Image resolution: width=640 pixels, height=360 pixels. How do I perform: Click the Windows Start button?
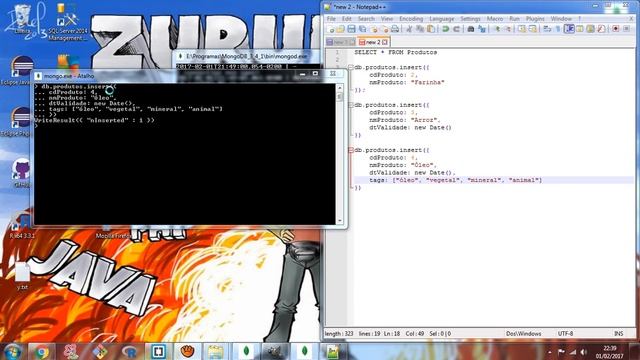13,352
